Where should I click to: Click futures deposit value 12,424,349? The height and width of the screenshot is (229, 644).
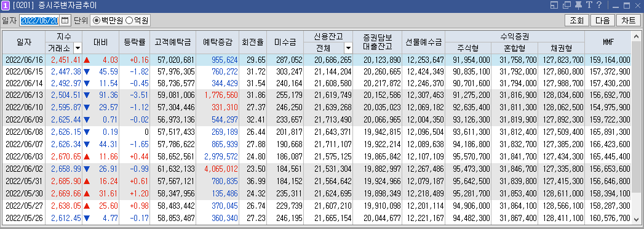tap(426, 71)
